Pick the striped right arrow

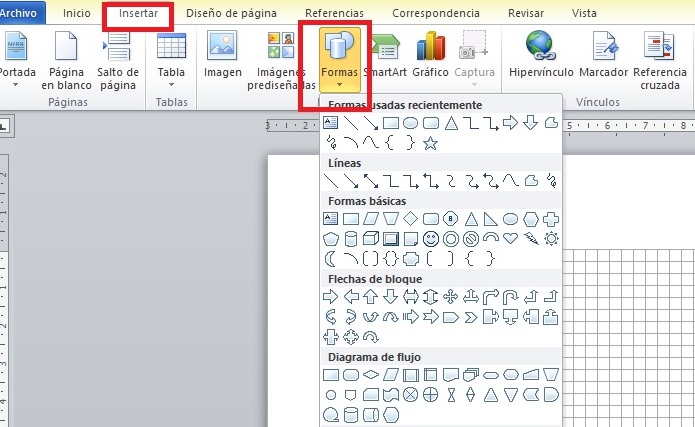pyautogui.click(x=410, y=317)
